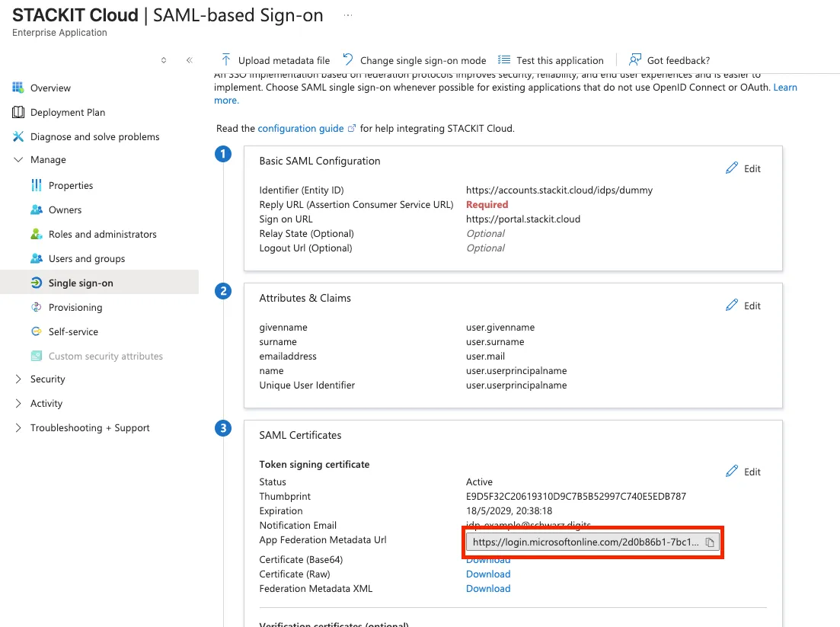Click the Unique User Identifier label
840x627 pixels.
[x=307, y=385]
